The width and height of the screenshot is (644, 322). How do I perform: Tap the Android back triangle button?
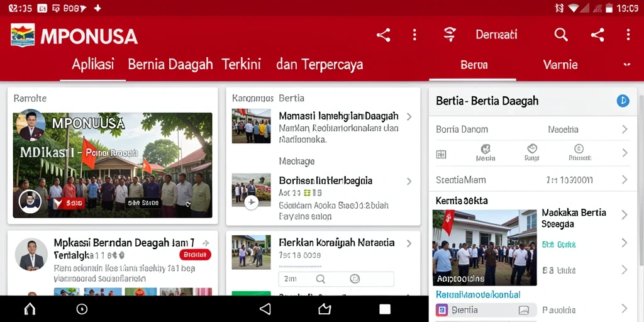pyautogui.click(x=265, y=309)
